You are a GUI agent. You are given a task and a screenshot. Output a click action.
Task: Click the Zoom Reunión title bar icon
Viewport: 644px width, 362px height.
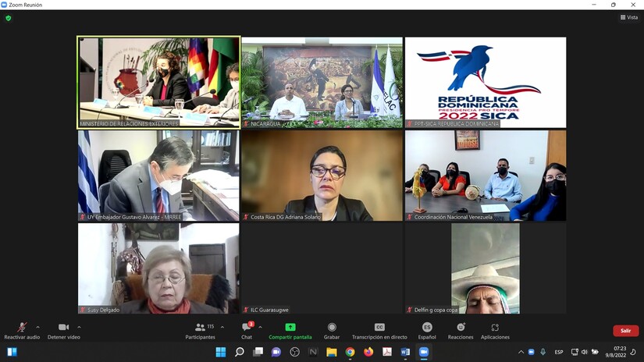(4, 5)
